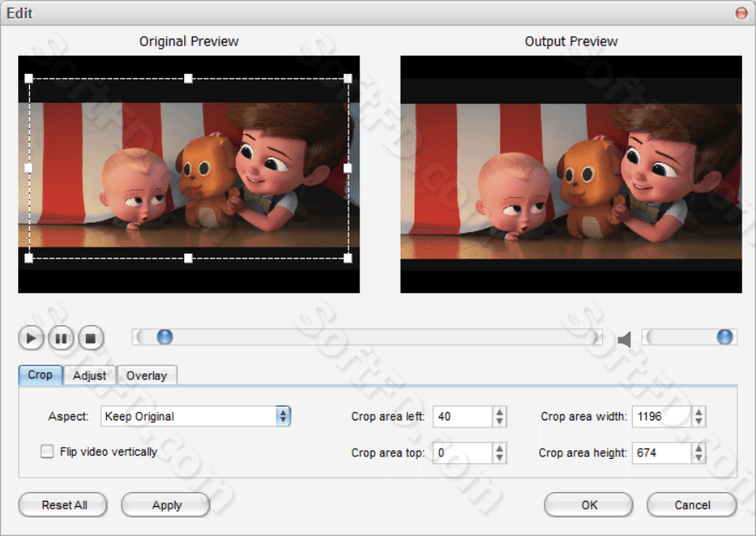This screenshot has width=756, height=536.
Task: Increase Crop area top value
Action: tap(499, 449)
